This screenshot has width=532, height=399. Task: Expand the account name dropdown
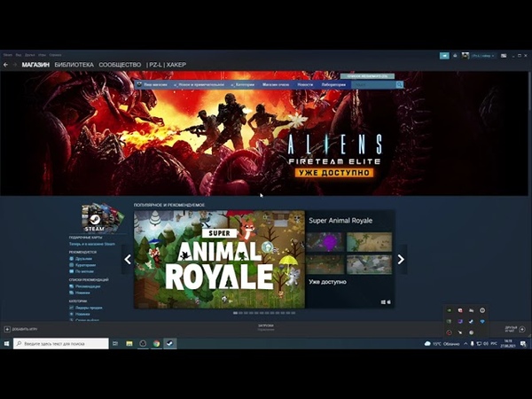pos(483,56)
